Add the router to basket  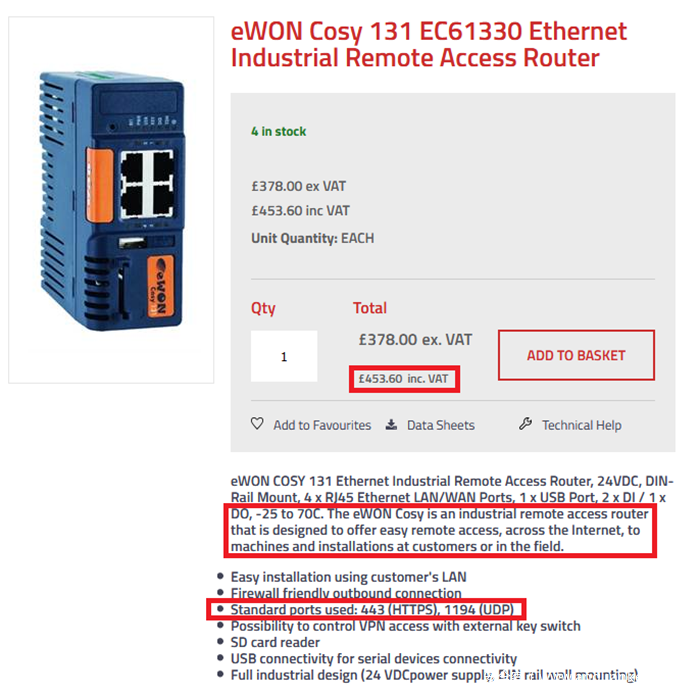click(x=576, y=355)
